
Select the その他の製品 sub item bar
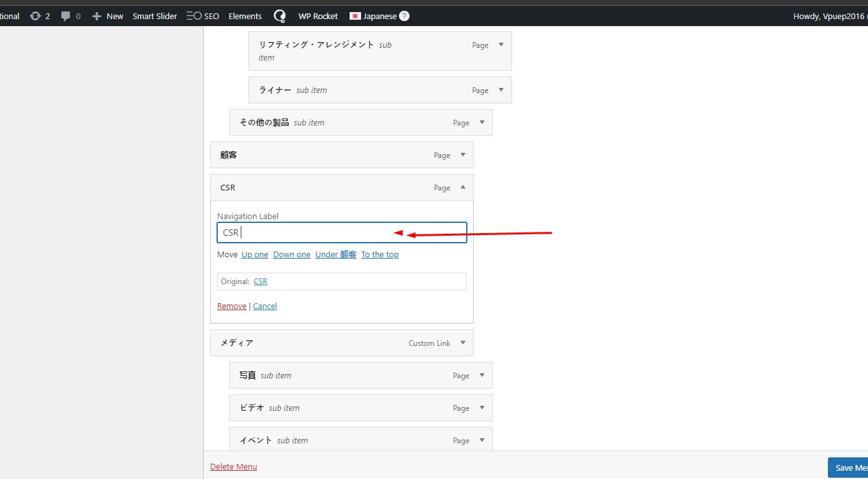tap(361, 122)
